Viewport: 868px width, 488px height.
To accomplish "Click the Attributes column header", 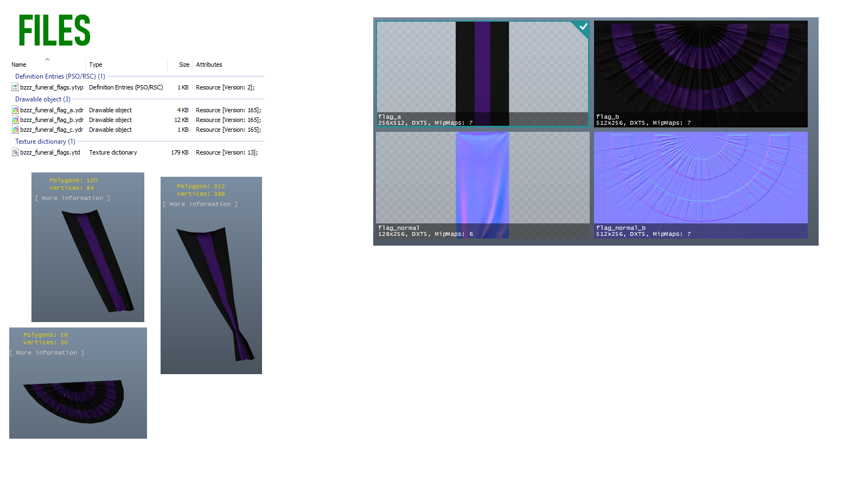I will click(209, 65).
